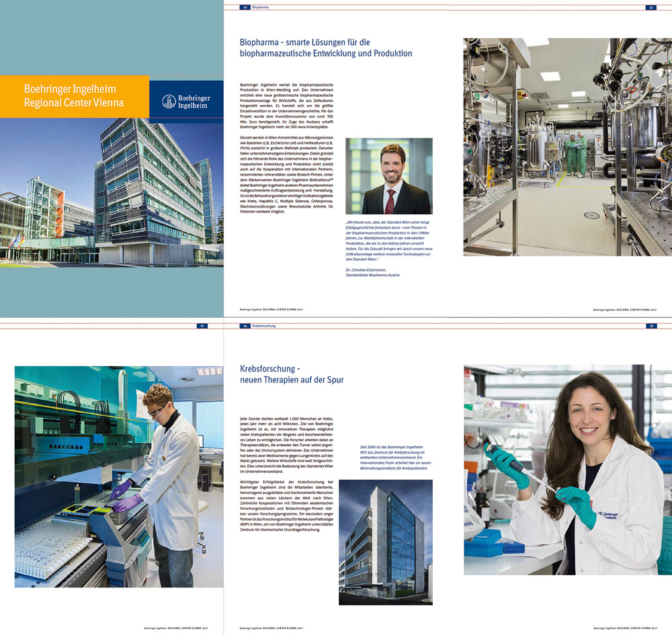672x635 pixels.
Task: Select the italic quote starting 'Wir freuen uns'
Action: (x=389, y=241)
